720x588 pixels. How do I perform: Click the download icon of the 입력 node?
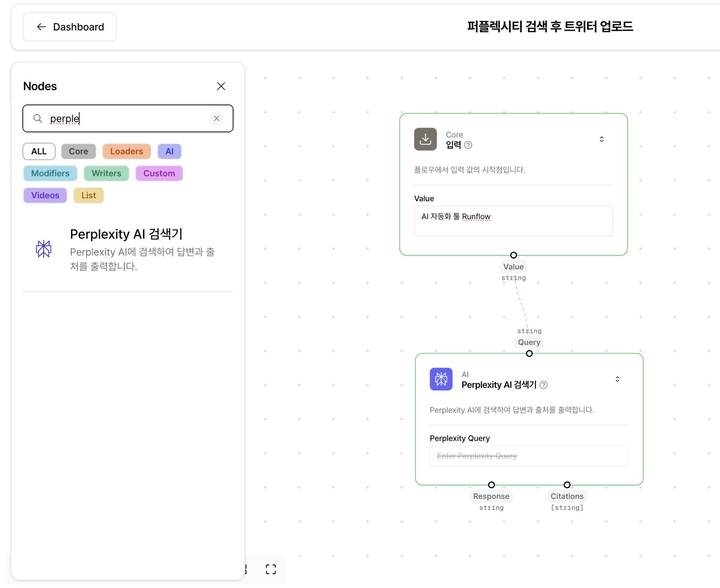pos(425,139)
